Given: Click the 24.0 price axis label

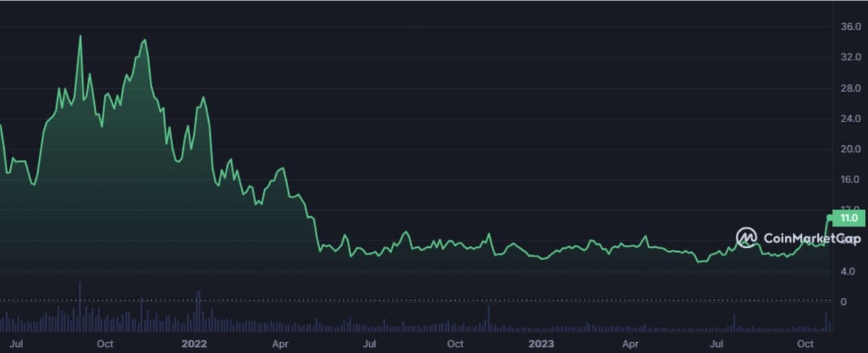Looking at the screenshot, I should (850, 119).
